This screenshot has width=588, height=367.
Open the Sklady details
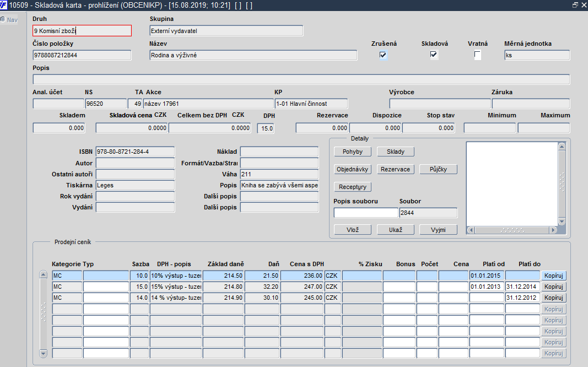(396, 152)
